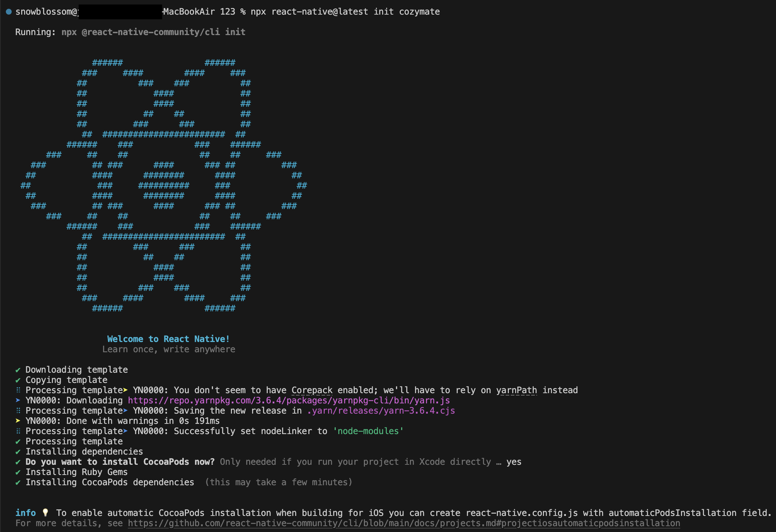Click the underlined yarnPath word
776x532 pixels.
(516, 390)
